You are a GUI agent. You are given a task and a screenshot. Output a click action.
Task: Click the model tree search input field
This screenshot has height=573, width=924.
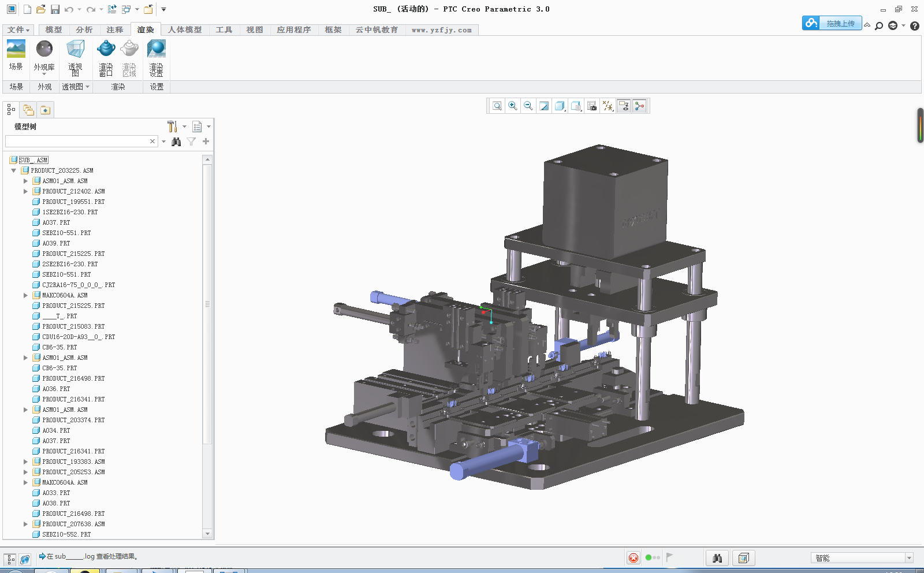[77, 142]
